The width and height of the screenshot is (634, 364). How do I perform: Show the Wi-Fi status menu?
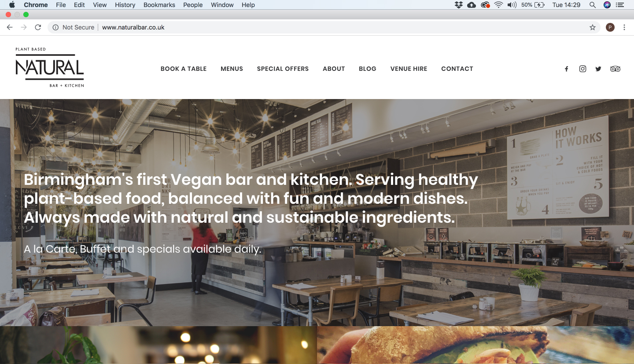[498, 5]
